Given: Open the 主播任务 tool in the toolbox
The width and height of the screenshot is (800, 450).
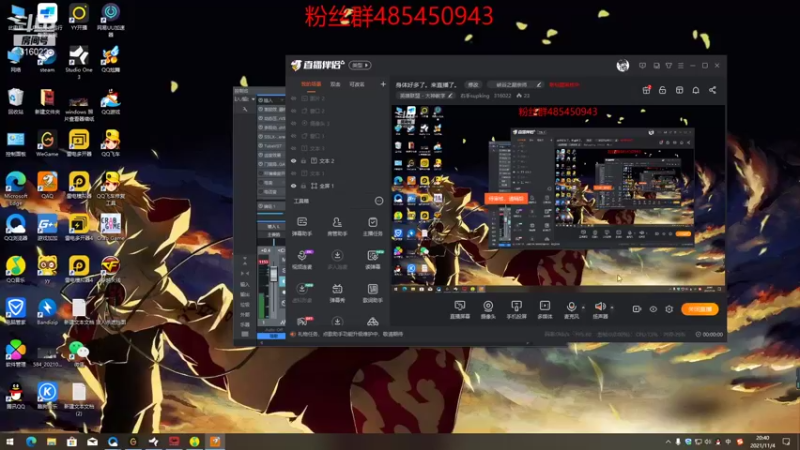Looking at the screenshot, I should (x=372, y=226).
